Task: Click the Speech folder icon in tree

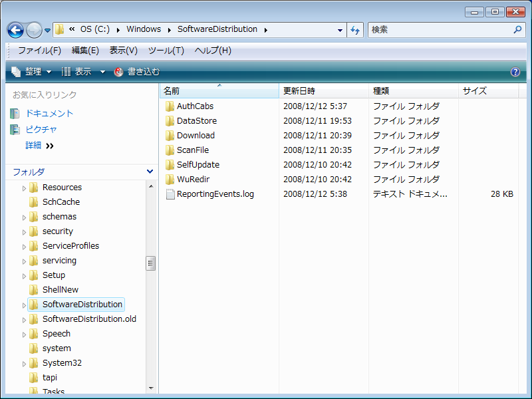Action: (33, 334)
